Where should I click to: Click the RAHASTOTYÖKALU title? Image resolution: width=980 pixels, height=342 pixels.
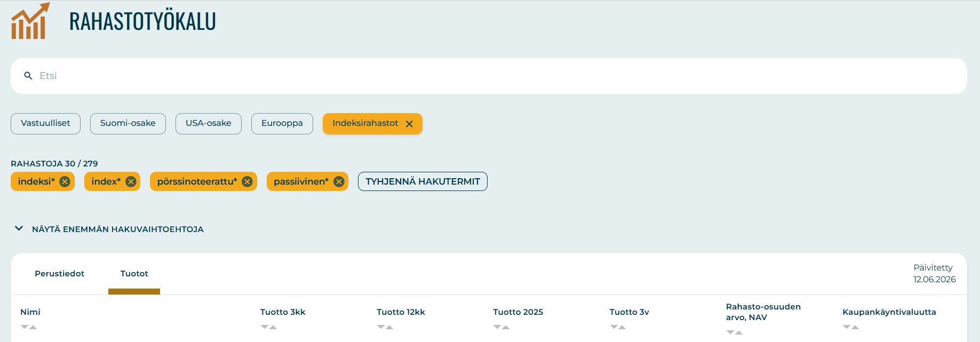[142, 21]
